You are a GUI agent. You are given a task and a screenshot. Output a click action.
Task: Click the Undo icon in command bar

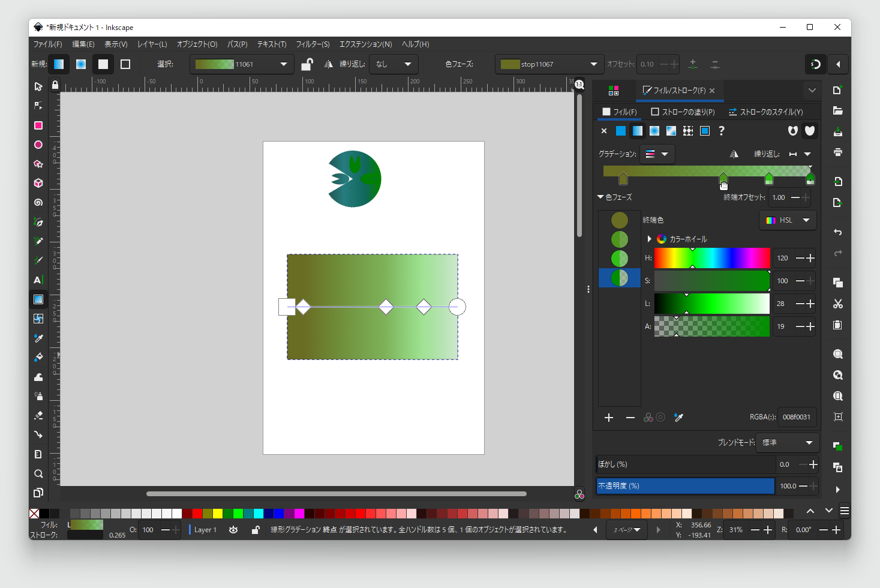coord(838,232)
